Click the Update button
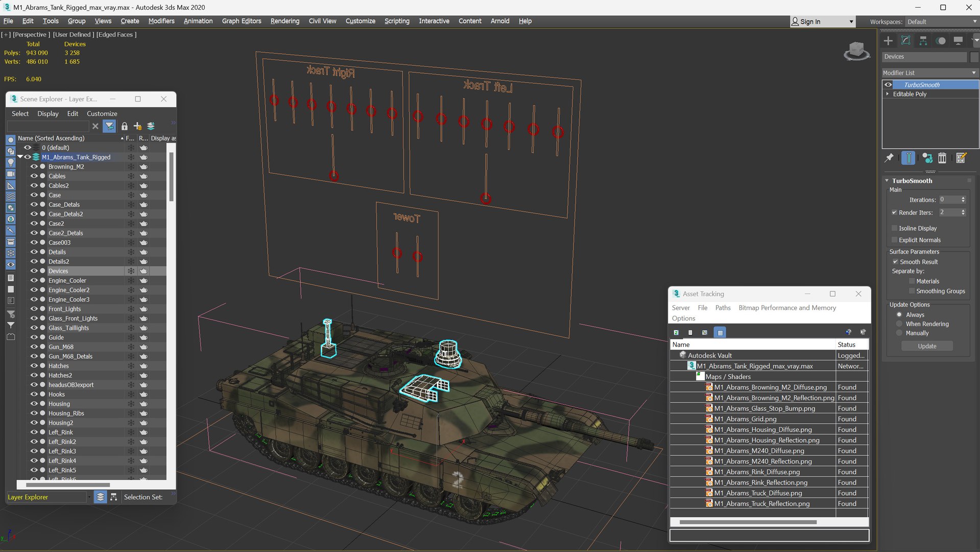 click(927, 347)
